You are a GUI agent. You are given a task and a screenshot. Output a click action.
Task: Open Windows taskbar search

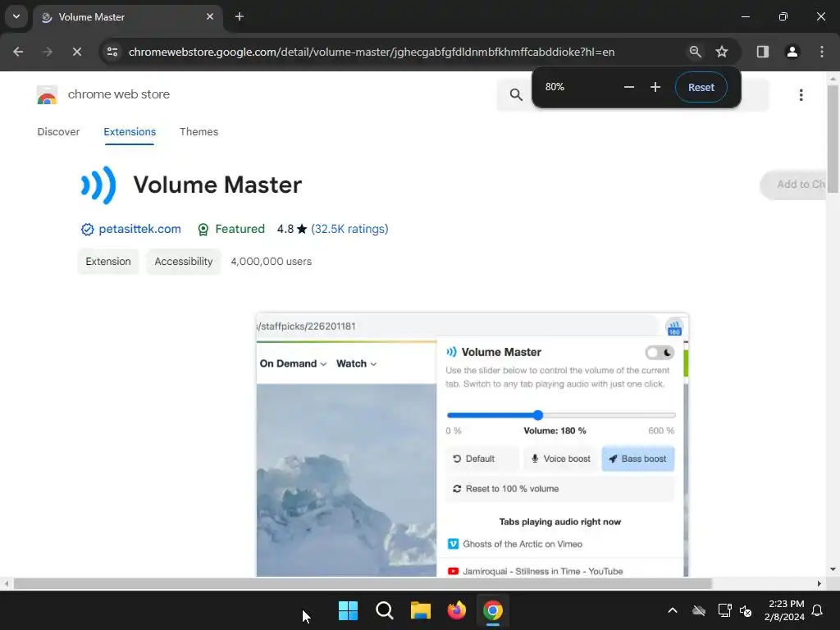point(385,610)
